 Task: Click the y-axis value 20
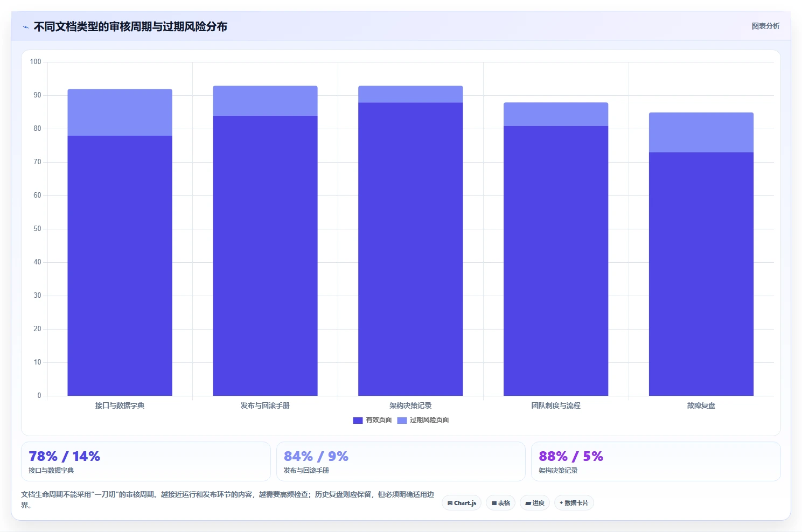pyautogui.click(x=37, y=329)
